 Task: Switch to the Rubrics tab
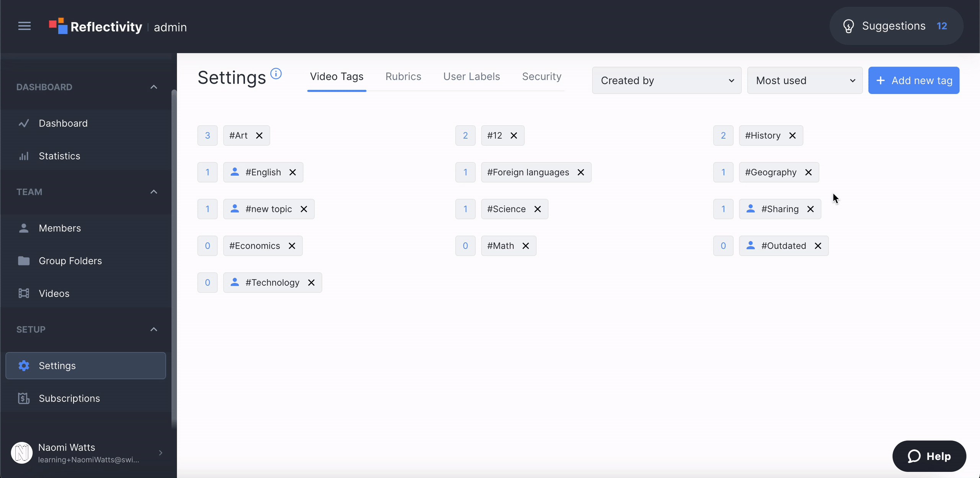(x=403, y=76)
